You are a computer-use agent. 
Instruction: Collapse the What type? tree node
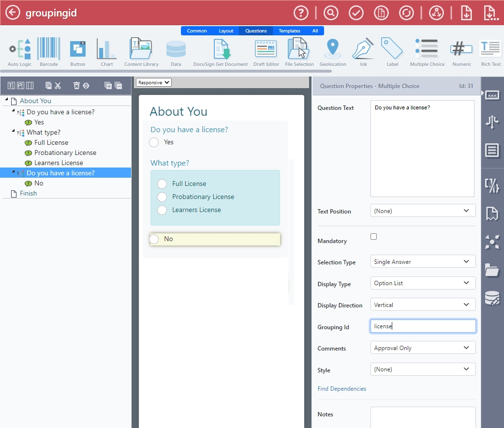[x=13, y=131]
